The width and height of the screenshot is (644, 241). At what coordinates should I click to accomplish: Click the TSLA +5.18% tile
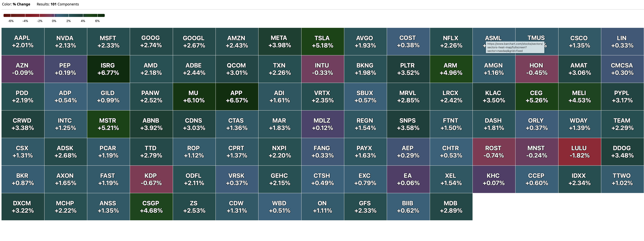coord(323,41)
